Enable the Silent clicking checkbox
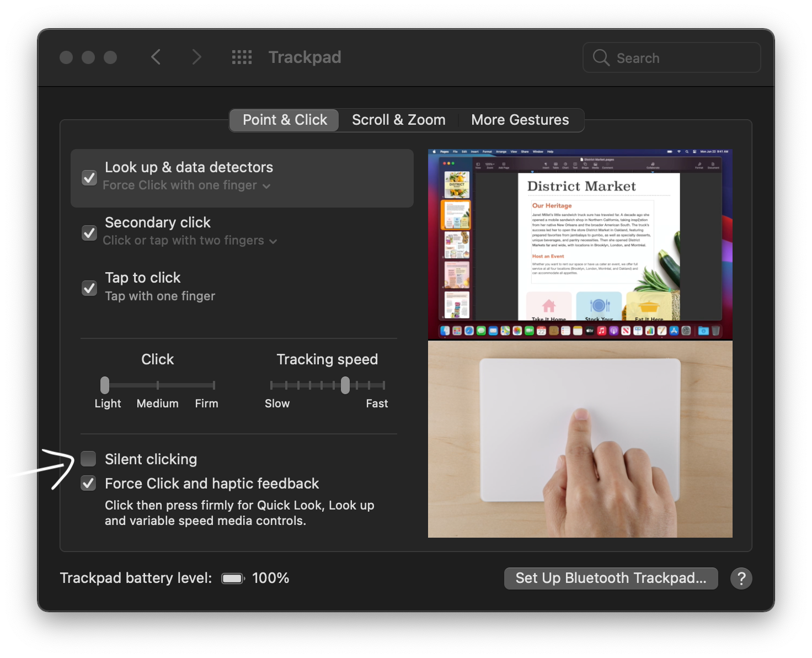 click(88, 459)
